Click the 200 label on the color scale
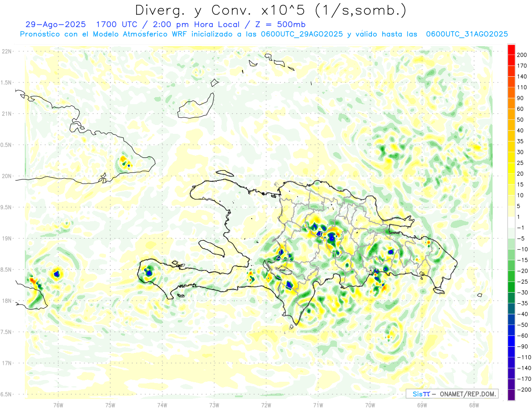 [x=522, y=55]
